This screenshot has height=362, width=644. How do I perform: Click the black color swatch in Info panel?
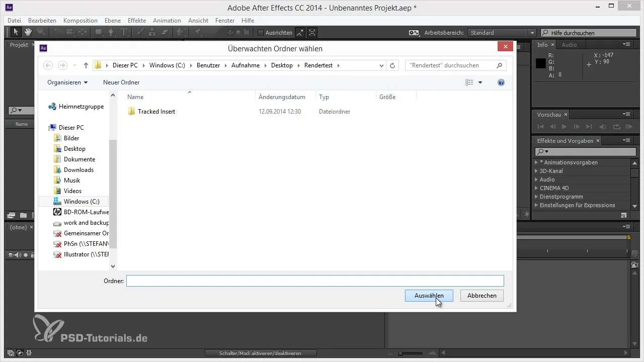click(541, 63)
